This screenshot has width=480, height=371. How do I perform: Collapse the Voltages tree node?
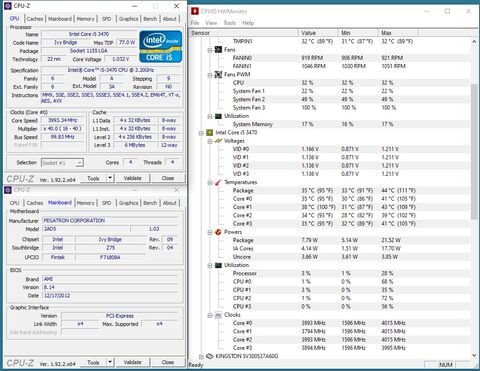[210, 142]
